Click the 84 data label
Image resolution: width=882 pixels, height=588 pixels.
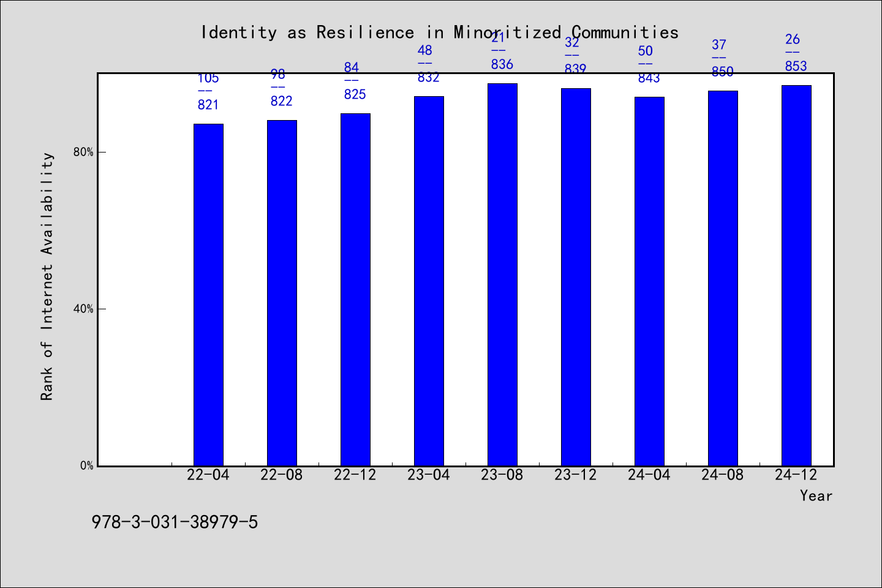(x=352, y=67)
